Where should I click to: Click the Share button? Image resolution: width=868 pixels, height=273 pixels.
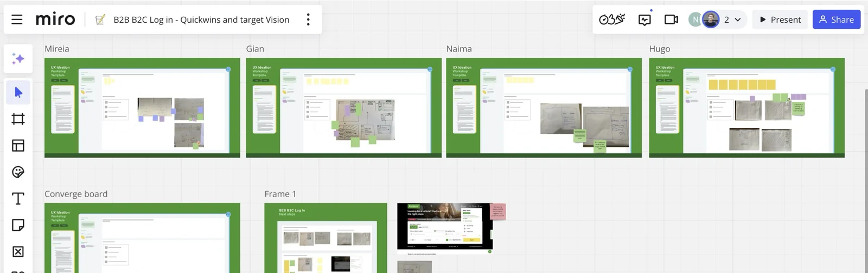pyautogui.click(x=837, y=19)
